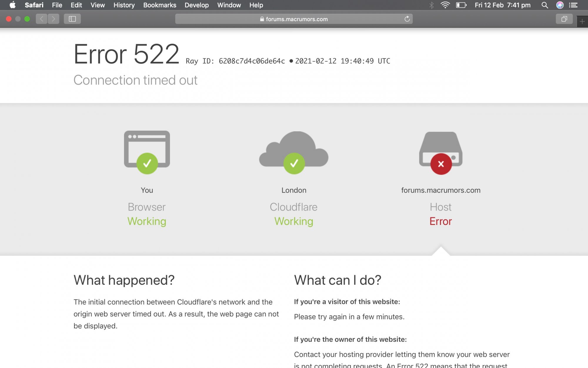This screenshot has width=588, height=368.
Task: Click the You label
Action: (x=147, y=190)
